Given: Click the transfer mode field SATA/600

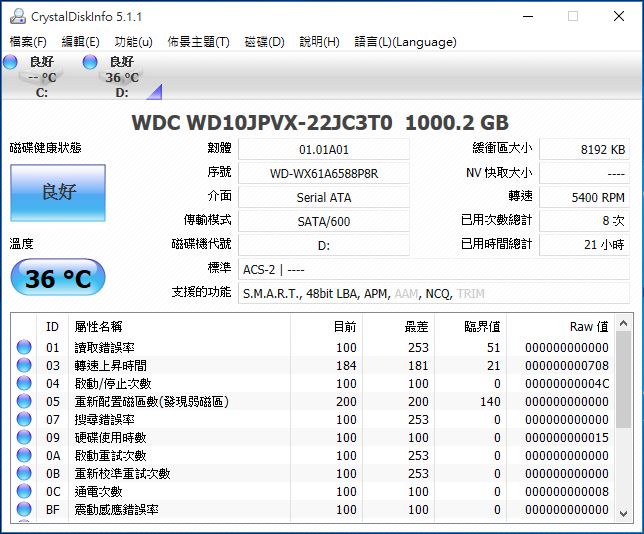Looking at the screenshot, I should click(x=324, y=221).
